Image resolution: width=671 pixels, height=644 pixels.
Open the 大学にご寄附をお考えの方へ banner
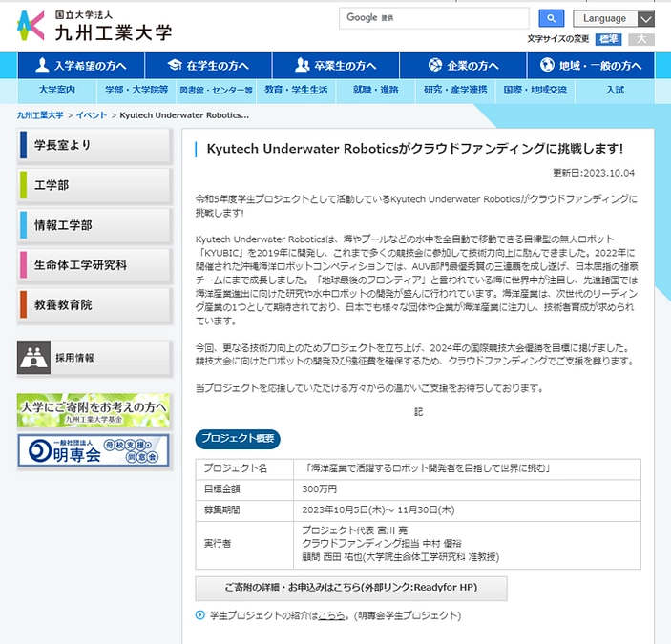[94, 410]
